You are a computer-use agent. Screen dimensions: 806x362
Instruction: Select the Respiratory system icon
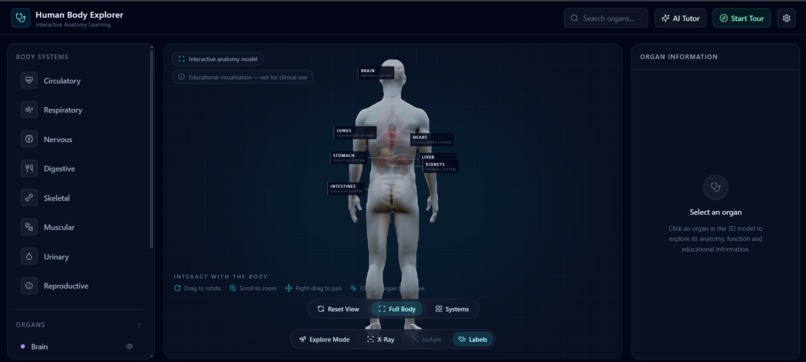tap(29, 110)
